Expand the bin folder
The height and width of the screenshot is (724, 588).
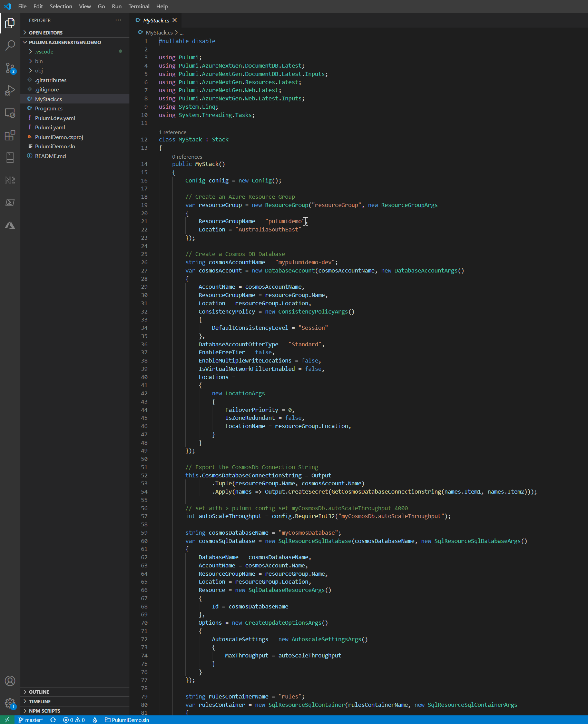pos(39,61)
